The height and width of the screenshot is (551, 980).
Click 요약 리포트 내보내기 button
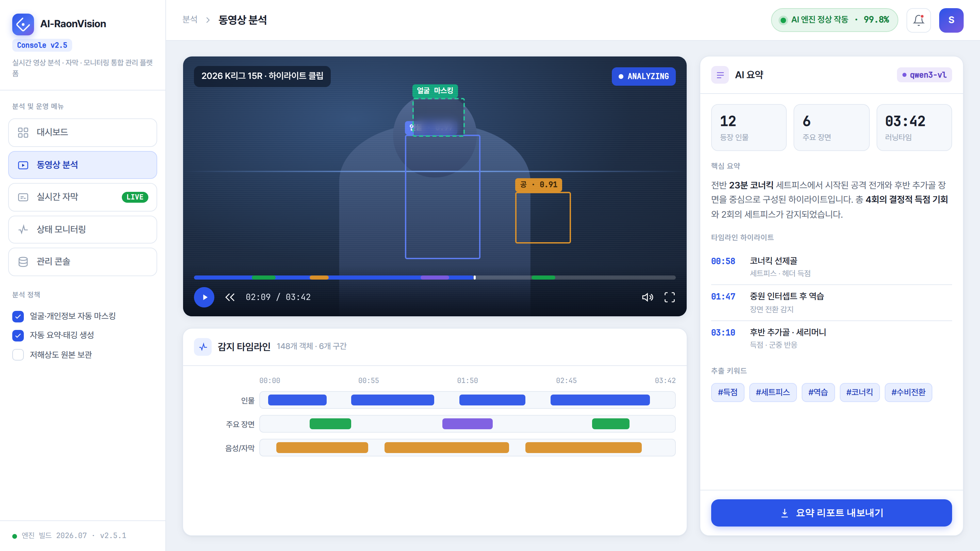(831, 513)
